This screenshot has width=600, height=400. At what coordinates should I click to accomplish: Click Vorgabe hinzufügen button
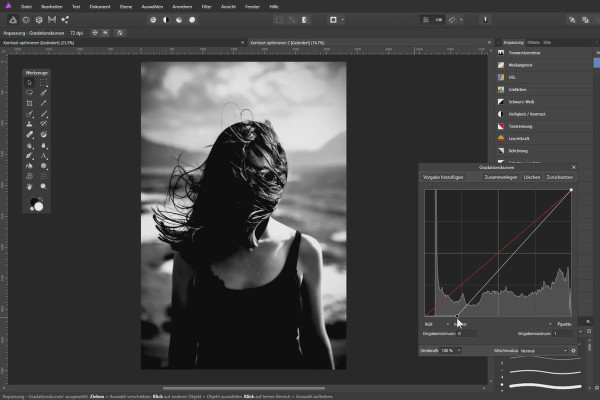click(x=443, y=177)
